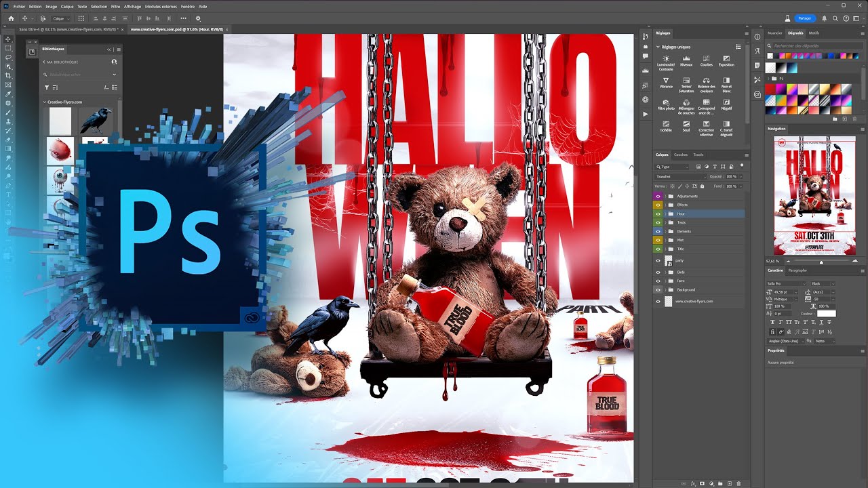Open the Modules externes menu
Screen dimensions: 868x488
tap(161, 6)
